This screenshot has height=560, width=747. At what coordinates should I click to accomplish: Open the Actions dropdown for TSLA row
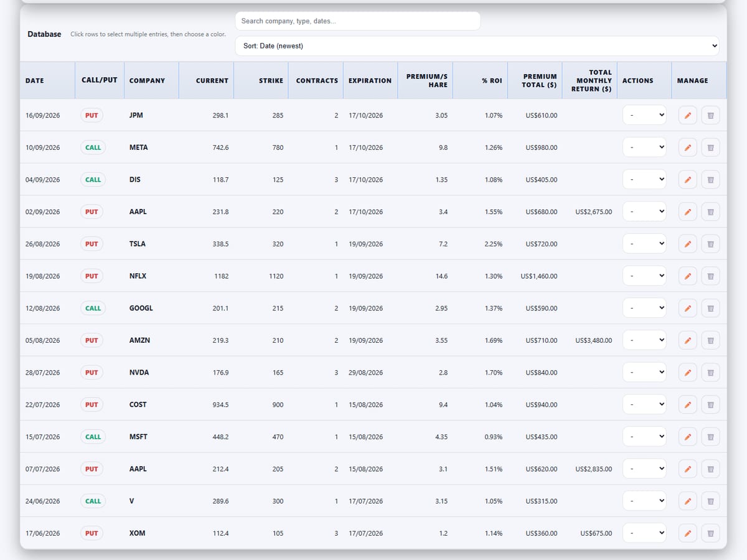pos(644,244)
